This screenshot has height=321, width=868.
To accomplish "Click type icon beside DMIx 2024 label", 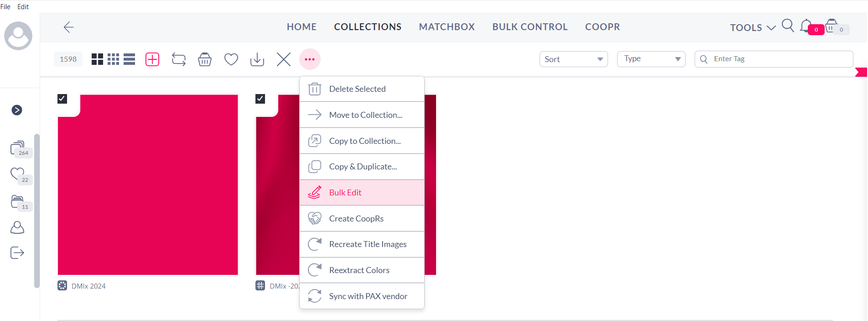I will (x=62, y=286).
